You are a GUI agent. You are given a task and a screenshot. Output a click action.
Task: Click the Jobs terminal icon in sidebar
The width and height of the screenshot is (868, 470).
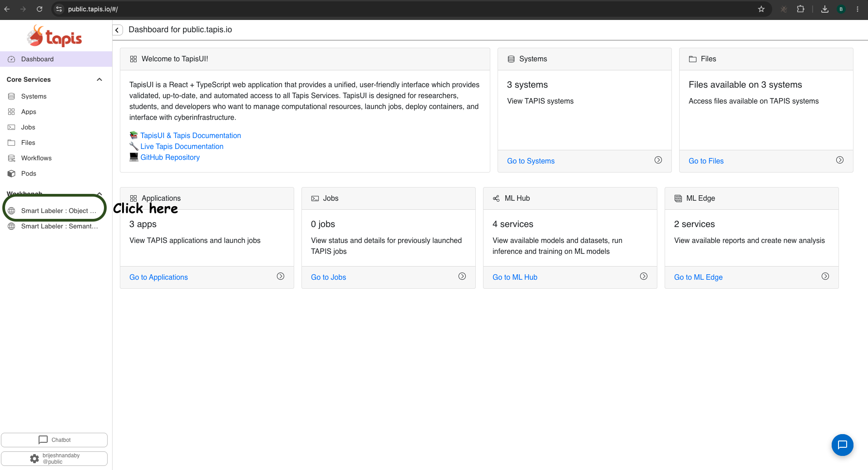(11, 127)
